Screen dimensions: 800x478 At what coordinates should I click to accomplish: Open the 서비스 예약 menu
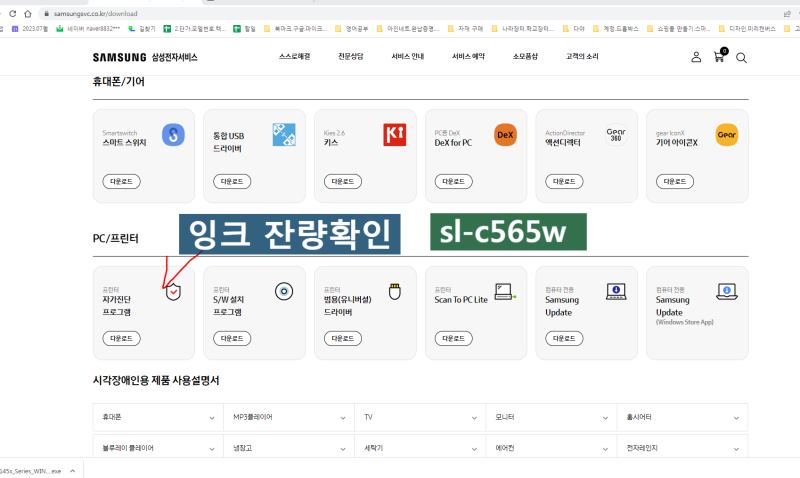click(x=468, y=56)
